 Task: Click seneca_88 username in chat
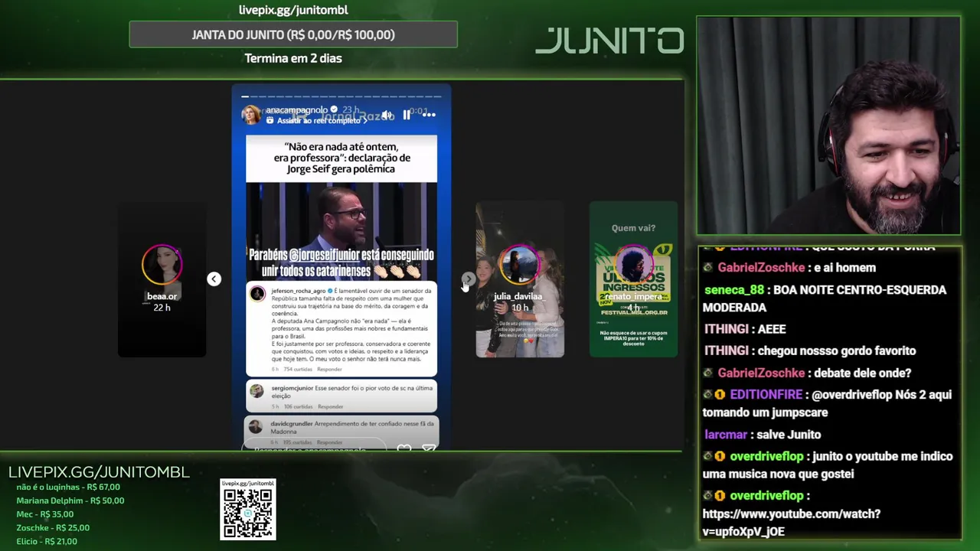tap(734, 290)
